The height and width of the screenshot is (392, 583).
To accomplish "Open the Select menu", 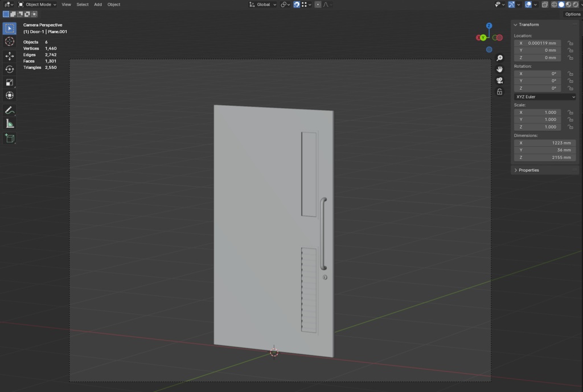I will 83,5.
